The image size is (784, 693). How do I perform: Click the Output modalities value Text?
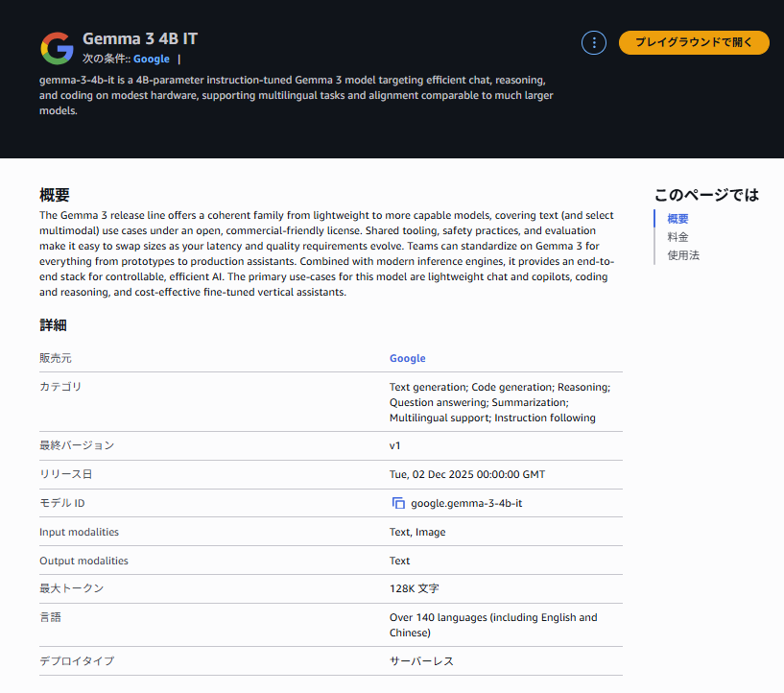tap(399, 561)
